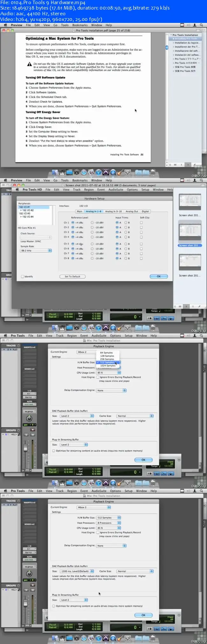This screenshot has width=207, height=644.
Task: Open the Pro Tools HD menu
Action: 32,190
